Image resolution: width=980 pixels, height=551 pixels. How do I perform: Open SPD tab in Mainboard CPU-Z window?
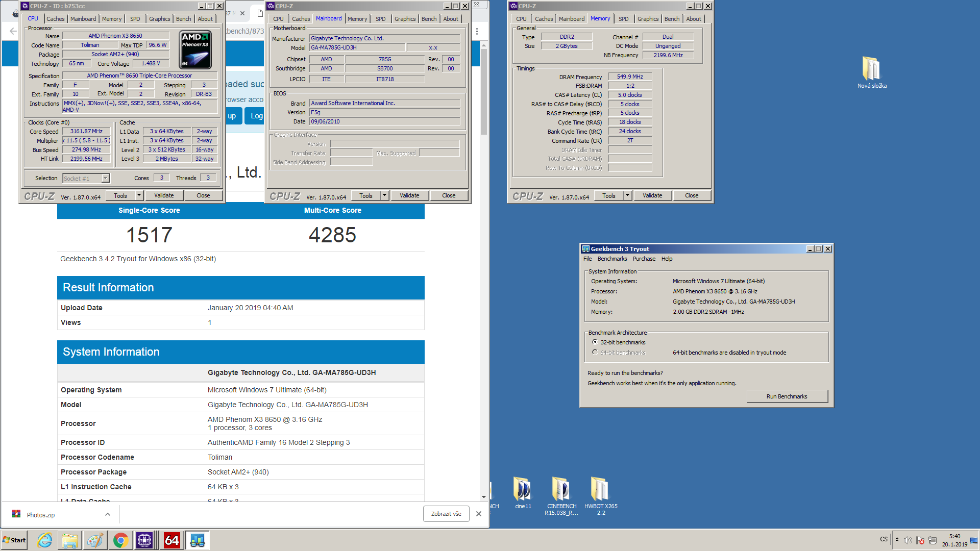381,19
